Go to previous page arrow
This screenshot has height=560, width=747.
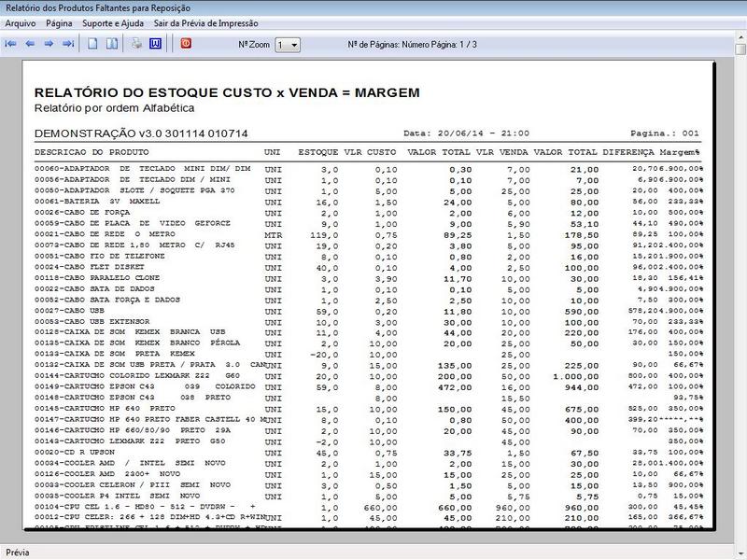click(x=30, y=44)
